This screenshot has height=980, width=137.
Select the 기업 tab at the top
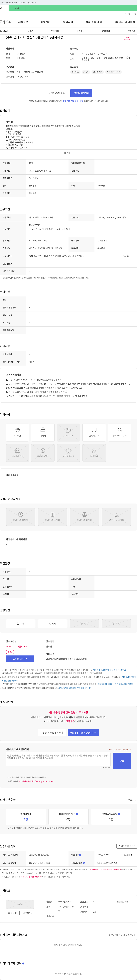tap(17, 8)
